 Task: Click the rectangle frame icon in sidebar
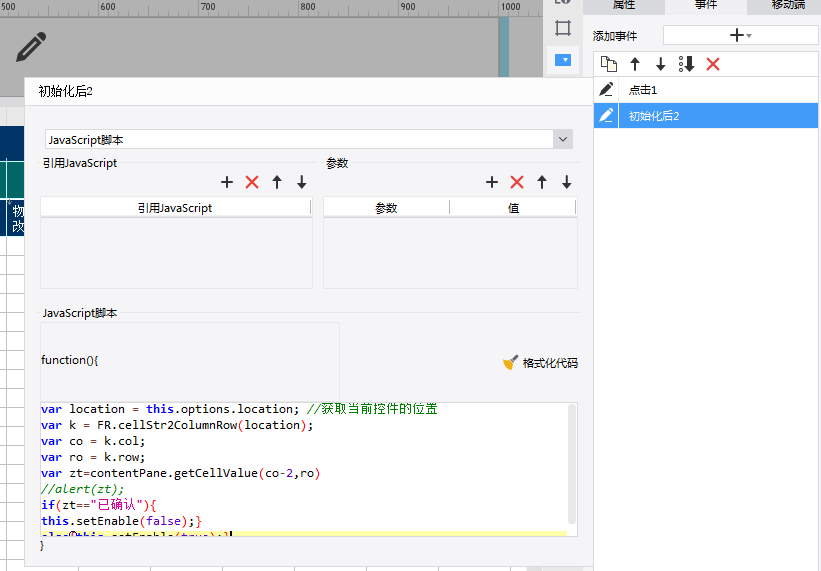point(563,28)
